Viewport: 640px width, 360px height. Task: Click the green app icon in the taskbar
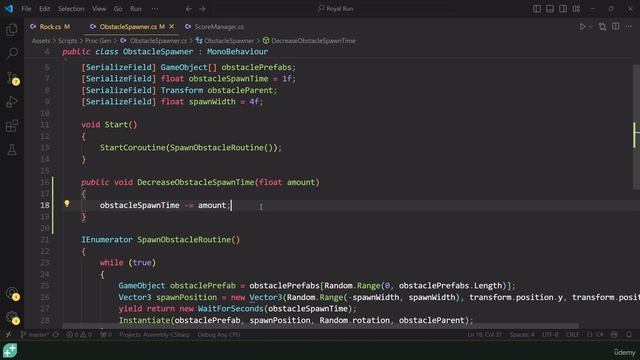pyautogui.click(x=10, y=351)
